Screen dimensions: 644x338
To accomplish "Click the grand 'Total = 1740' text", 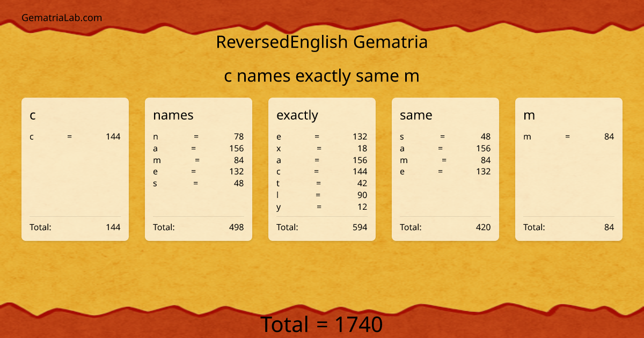I will 321,325.
